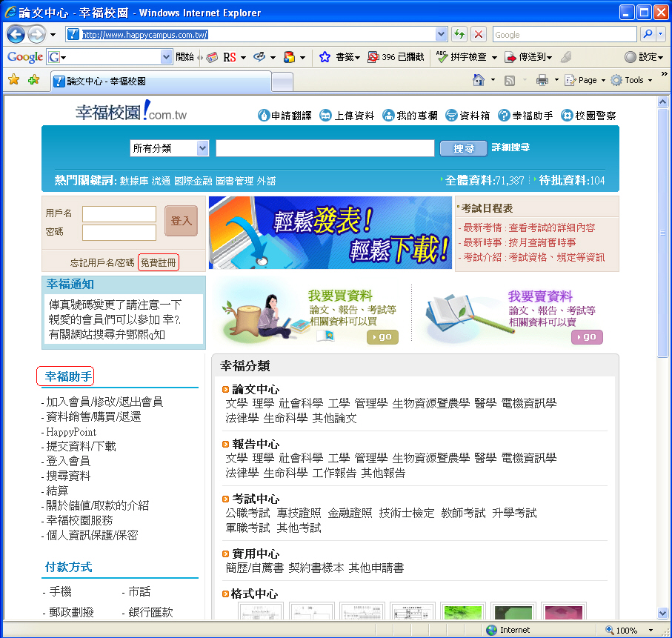This screenshot has width=672, height=638.
Task: Click the 忘記用戶名/密碼 link
Action: (102, 263)
